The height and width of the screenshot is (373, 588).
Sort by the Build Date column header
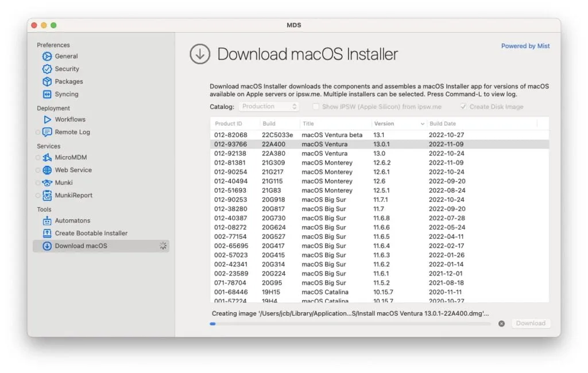pyautogui.click(x=443, y=124)
